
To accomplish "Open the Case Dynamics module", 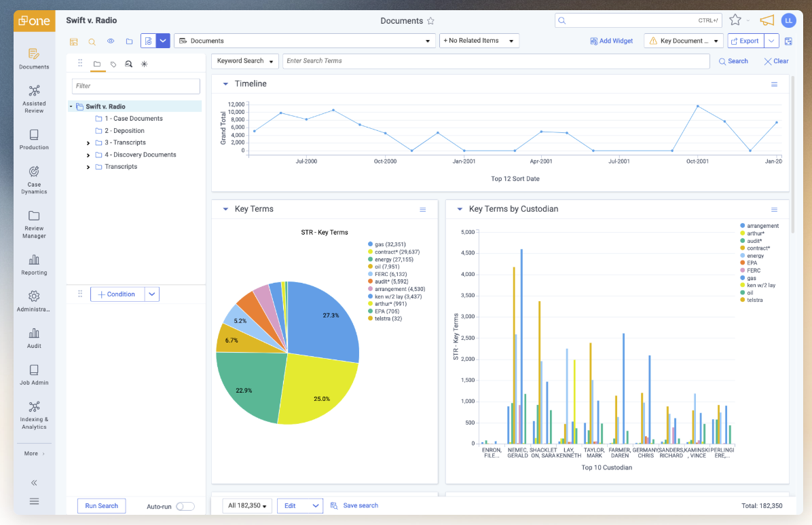I will tap(34, 179).
